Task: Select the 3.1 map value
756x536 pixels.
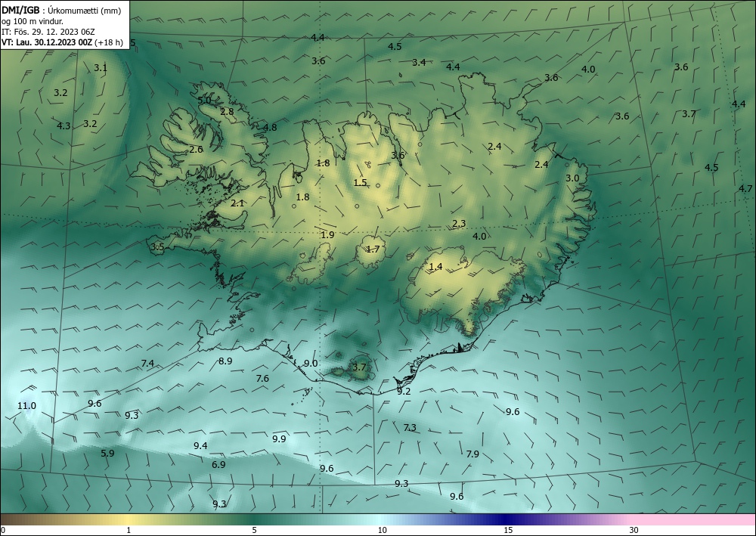Action: [101, 68]
